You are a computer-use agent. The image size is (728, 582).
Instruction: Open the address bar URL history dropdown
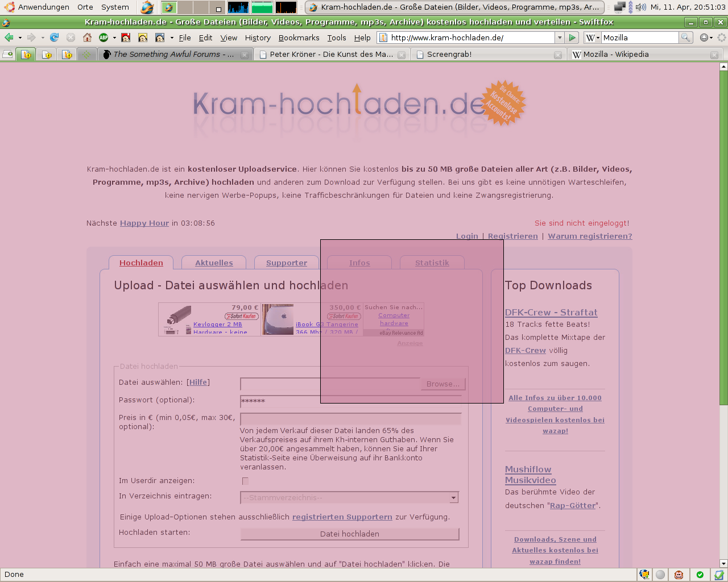pos(560,38)
